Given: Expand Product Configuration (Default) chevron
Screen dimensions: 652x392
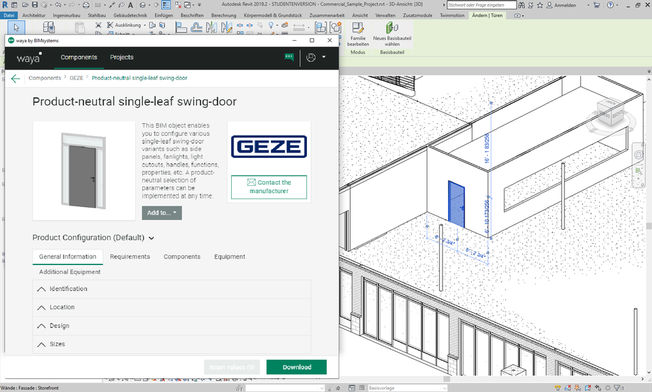Looking at the screenshot, I should [x=151, y=238].
